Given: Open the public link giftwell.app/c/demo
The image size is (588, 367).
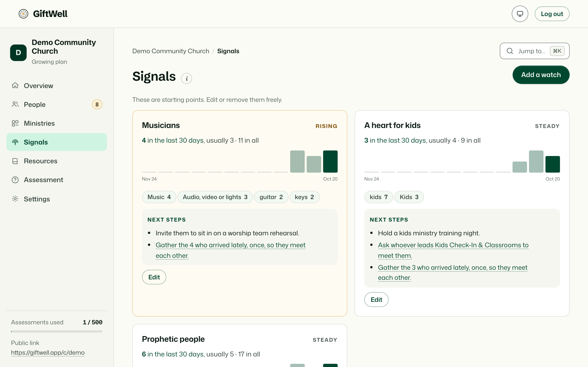Looking at the screenshot, I should pos(48,353).
